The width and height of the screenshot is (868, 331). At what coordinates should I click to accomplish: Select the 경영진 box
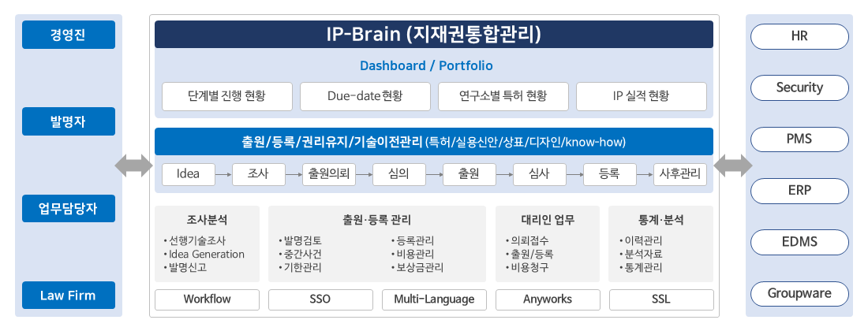68,35
